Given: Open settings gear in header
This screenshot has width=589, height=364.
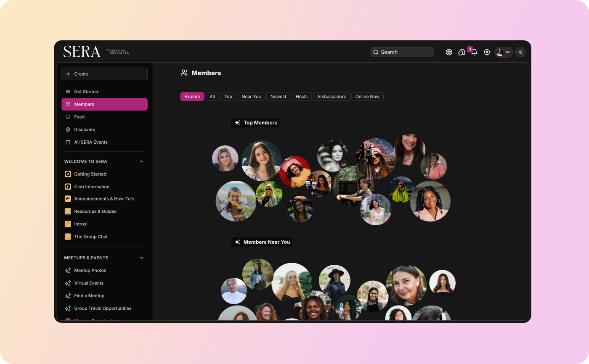Looking at the screenshot, I should [x=487, y=52].
